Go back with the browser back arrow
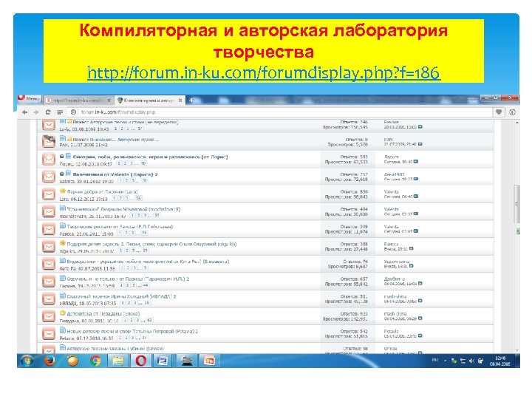The width and height of the screenshot is (532, 399). click(25, 112)
